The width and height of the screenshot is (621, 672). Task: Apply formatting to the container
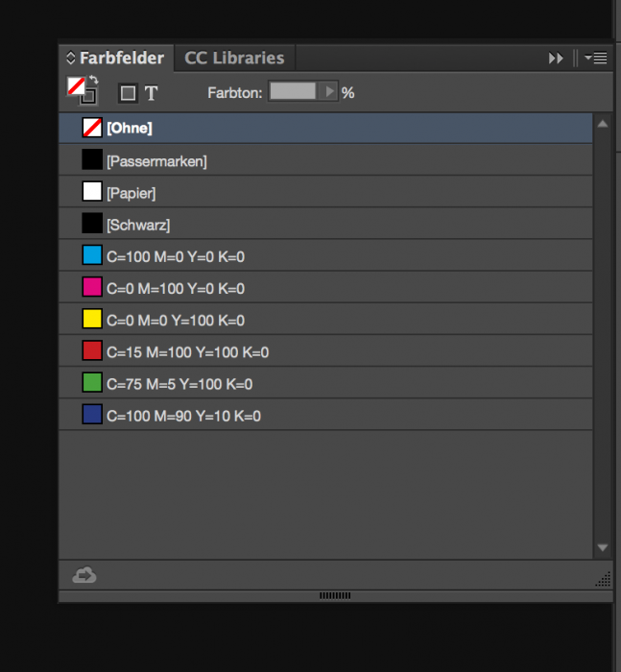coord(128,93)
